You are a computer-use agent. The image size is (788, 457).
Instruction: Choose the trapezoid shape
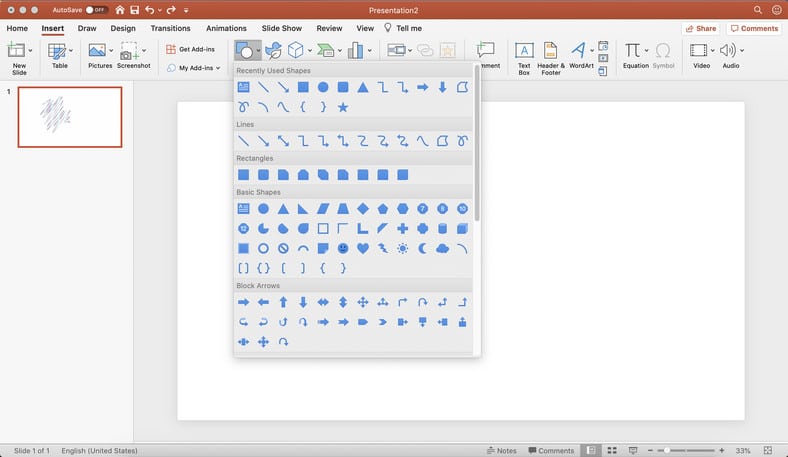(343, 209)
